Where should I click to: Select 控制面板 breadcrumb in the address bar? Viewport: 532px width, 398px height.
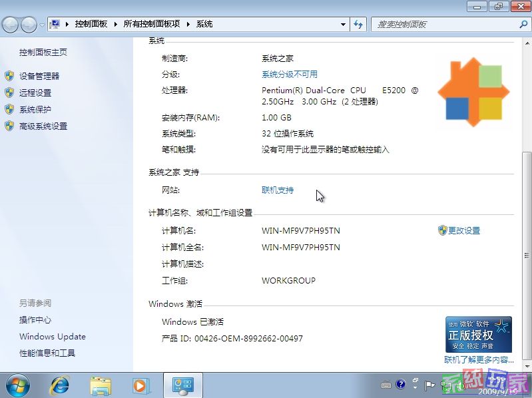point(91,24)
